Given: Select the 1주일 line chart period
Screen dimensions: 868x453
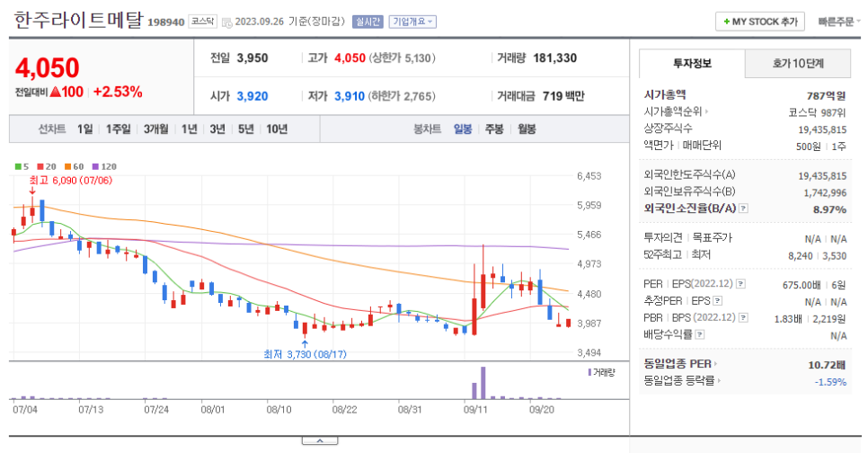Looking at the screenshot, I should (x=119, y=129).
